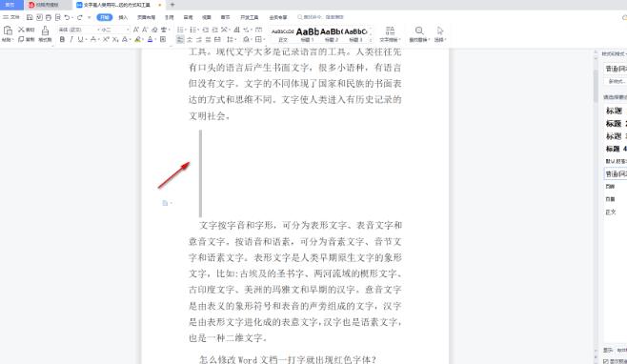Decrease font size with smaller A icon

click(145, 30)
